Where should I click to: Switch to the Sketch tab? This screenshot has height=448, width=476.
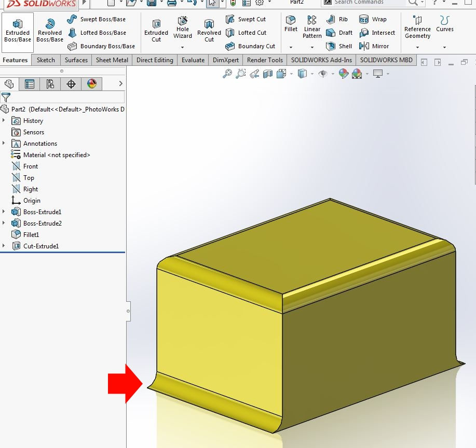pos(46,60)
